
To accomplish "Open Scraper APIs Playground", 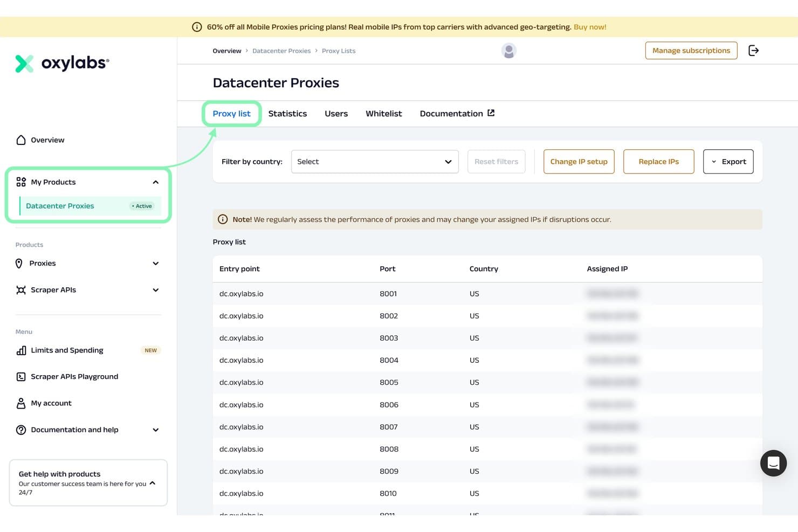I will pyautogui.click(x=74, y=377).
